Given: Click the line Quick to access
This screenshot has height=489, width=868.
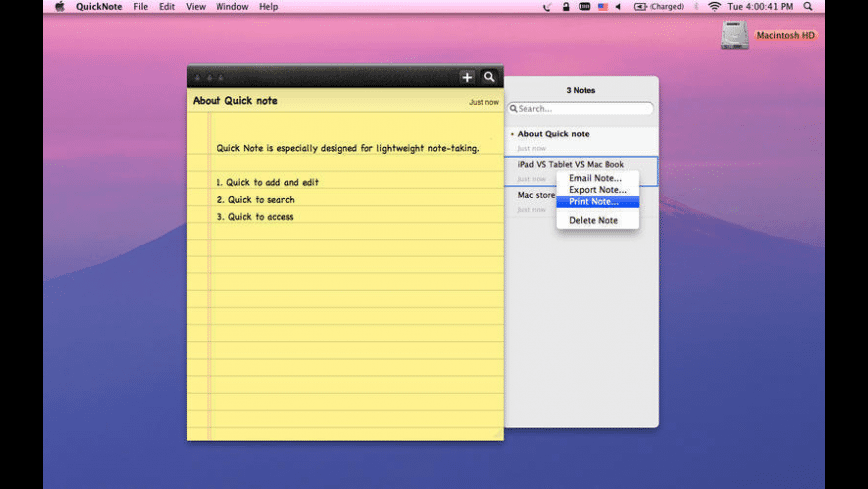Looking at the screenshot, I should [x=255, y=217].
